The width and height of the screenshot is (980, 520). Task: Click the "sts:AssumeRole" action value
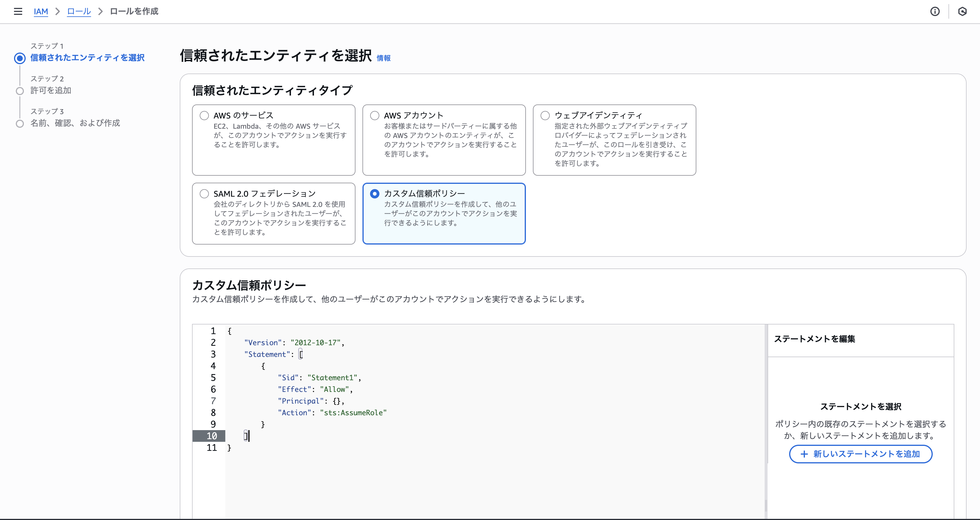[x=353, y=413]
